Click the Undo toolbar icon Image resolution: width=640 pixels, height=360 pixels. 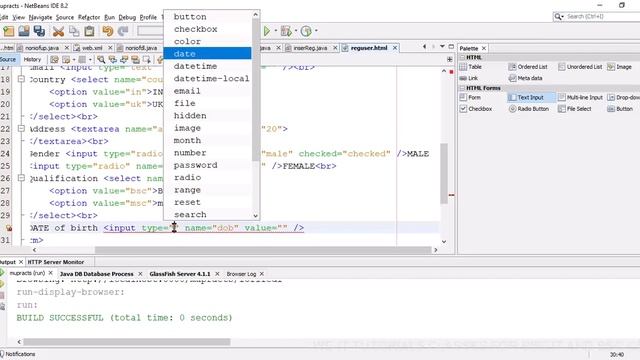(108, 31)
